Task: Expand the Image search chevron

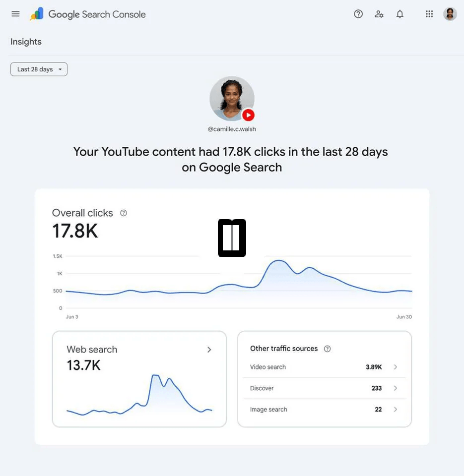Action: pyautogui.click(x=396, y=410)
